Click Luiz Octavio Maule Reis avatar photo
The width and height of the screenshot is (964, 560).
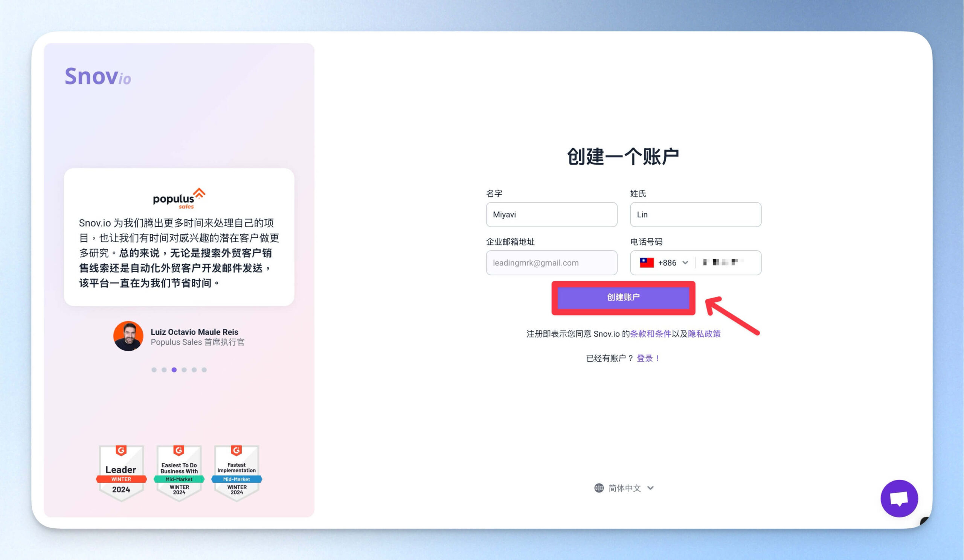pos(128,336)
